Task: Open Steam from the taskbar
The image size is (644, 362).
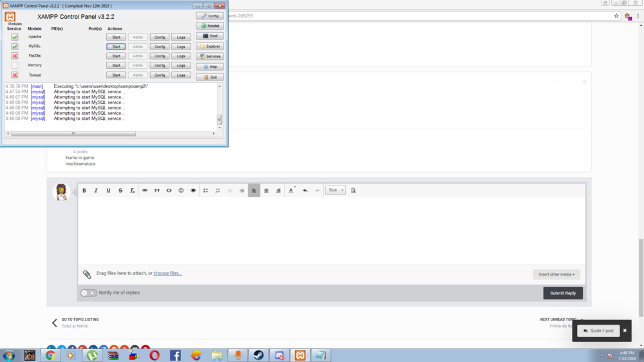Action: 258,356
